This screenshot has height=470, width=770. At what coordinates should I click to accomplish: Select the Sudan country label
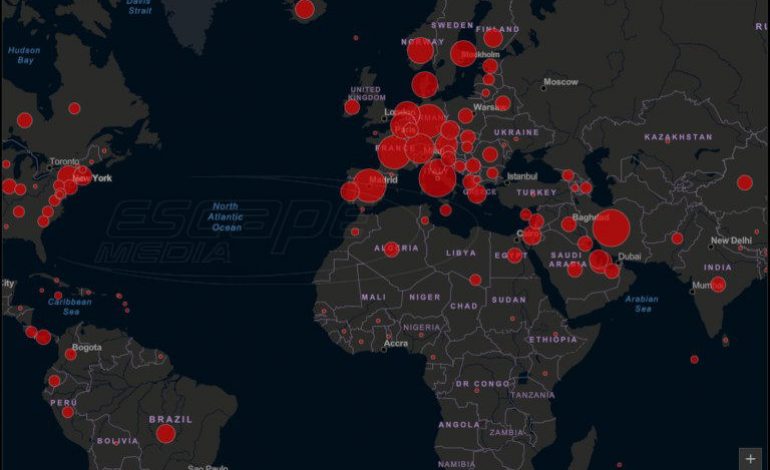509,300
